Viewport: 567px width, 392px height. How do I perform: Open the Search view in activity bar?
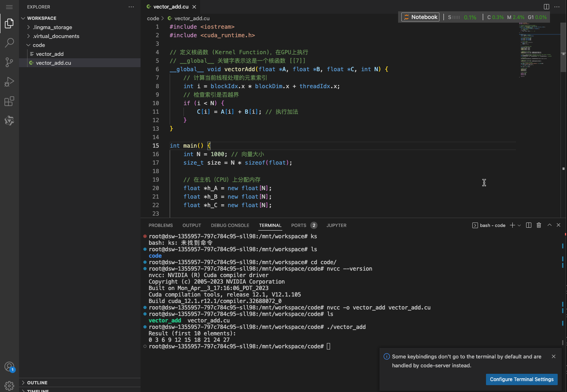pos(9,42)
